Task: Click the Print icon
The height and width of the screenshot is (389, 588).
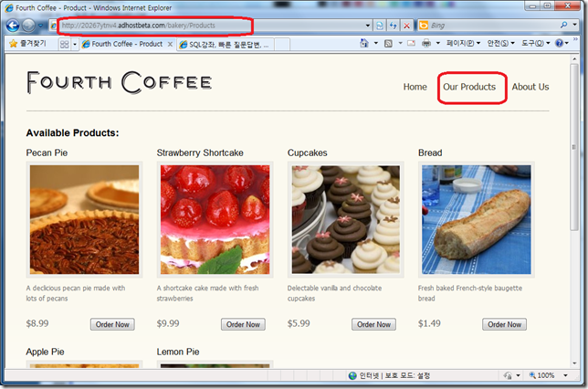Action: [426, 43]
